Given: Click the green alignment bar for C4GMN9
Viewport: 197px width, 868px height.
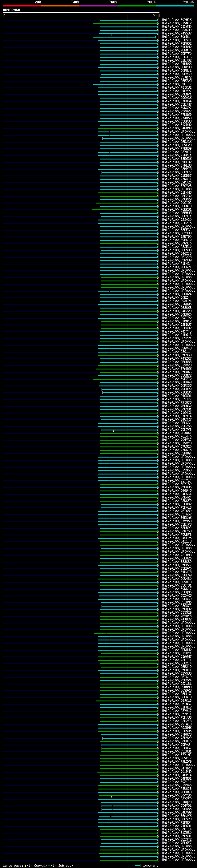Looking at the screenshot, I should [x=128, y=128].
